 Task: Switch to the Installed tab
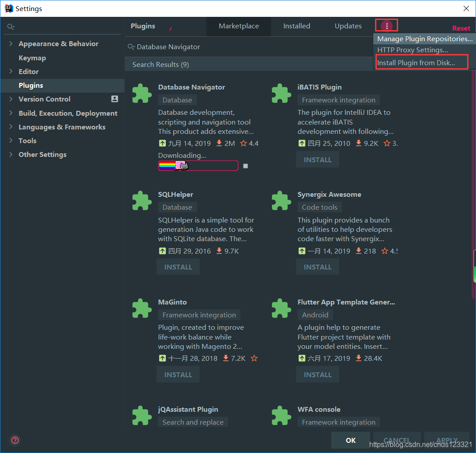297,26
